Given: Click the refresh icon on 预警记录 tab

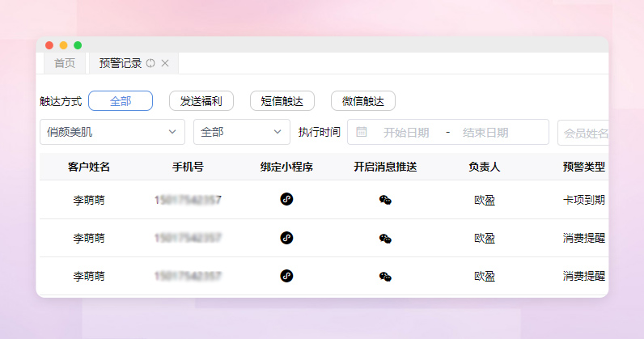Looking at the screenshot, I should coord(150,63).
